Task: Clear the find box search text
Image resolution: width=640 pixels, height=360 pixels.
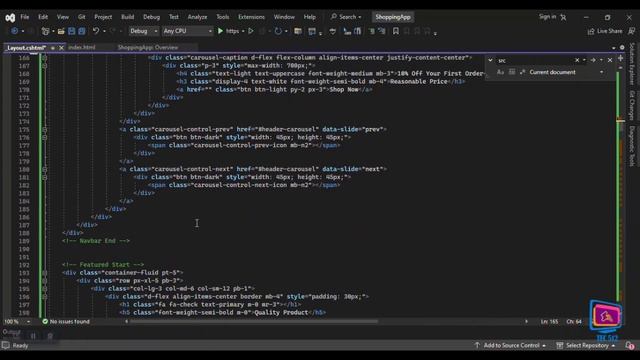Action: coord(577,60)
